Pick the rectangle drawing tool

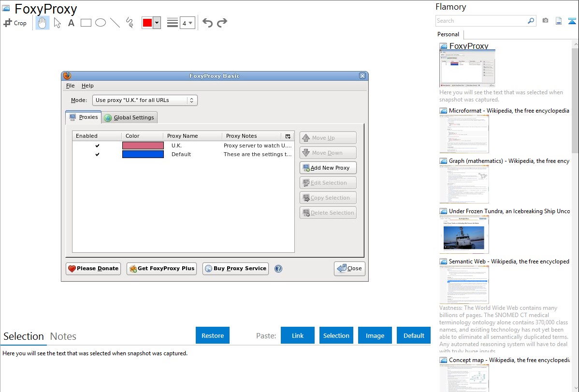coord(86,23)
